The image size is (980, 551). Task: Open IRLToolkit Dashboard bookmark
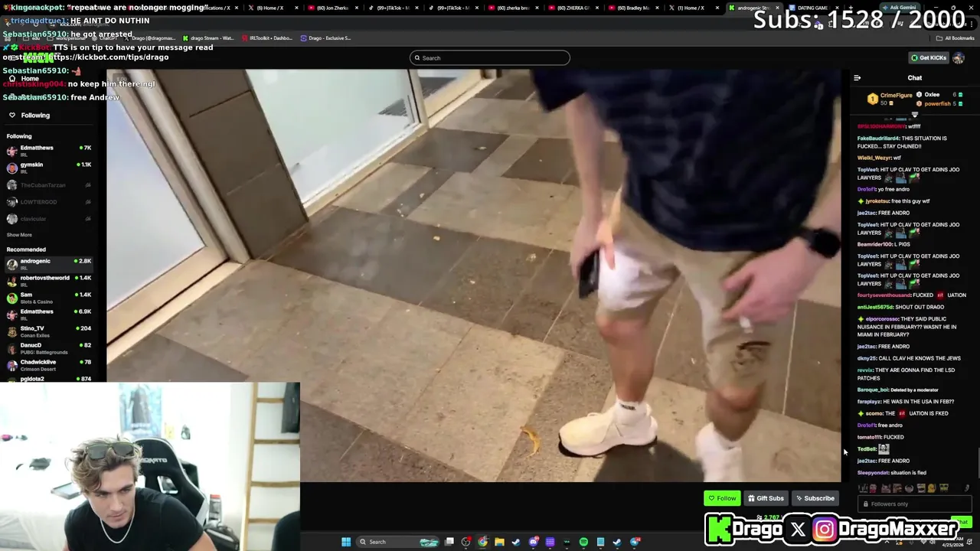(267, 37)
